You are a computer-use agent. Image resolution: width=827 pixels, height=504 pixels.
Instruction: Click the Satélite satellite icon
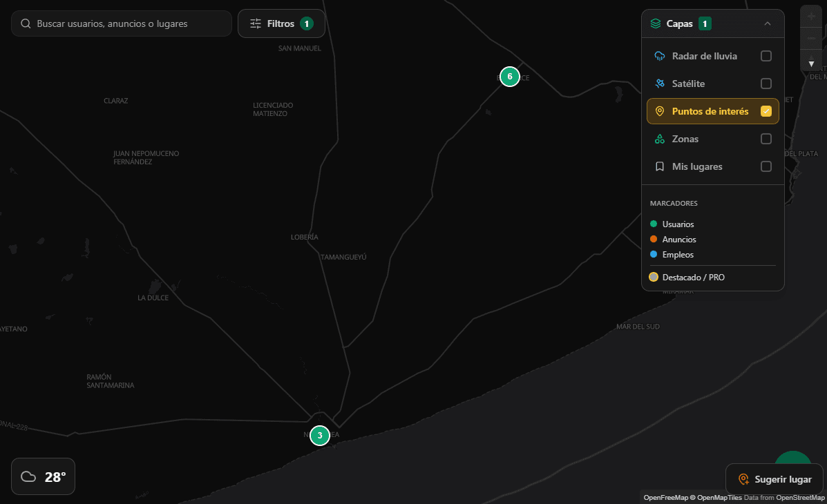[x=659, y=84]
